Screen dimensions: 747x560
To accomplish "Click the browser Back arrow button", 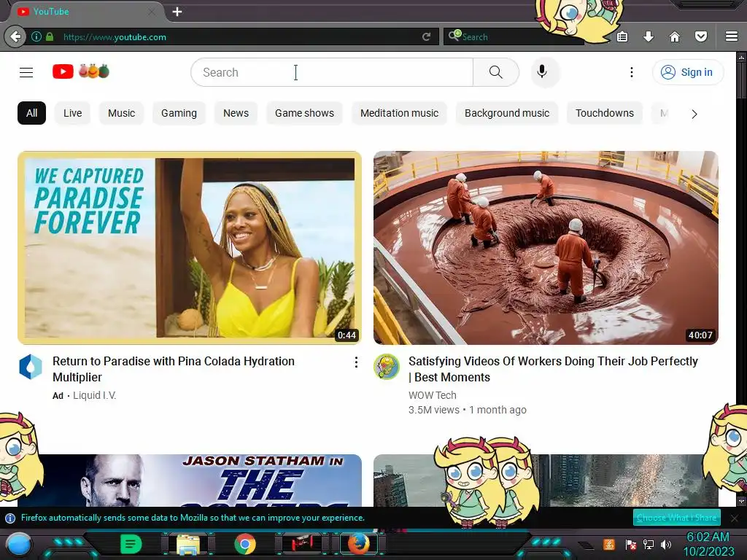I will pyautogui.click(x=15, y=36).
